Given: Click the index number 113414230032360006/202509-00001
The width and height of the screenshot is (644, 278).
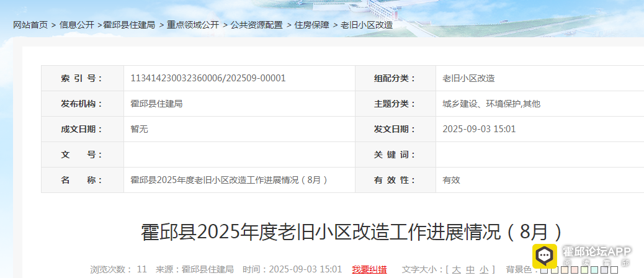Looking at the screenshot, I should click(x=208, y=78).
